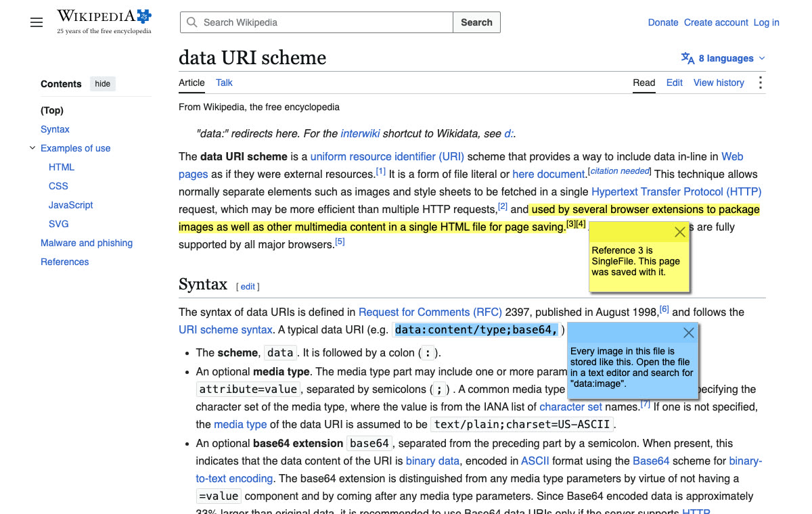This screenshot has height=514, width=812.
Task: Click reference [3] superscript
Action: point(571,224)
